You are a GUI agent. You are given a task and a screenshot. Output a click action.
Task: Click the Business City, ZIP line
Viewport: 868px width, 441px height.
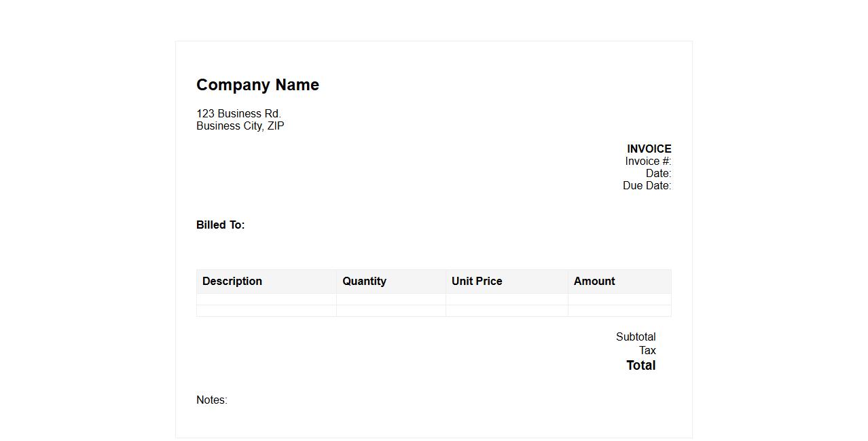point(240,126)
